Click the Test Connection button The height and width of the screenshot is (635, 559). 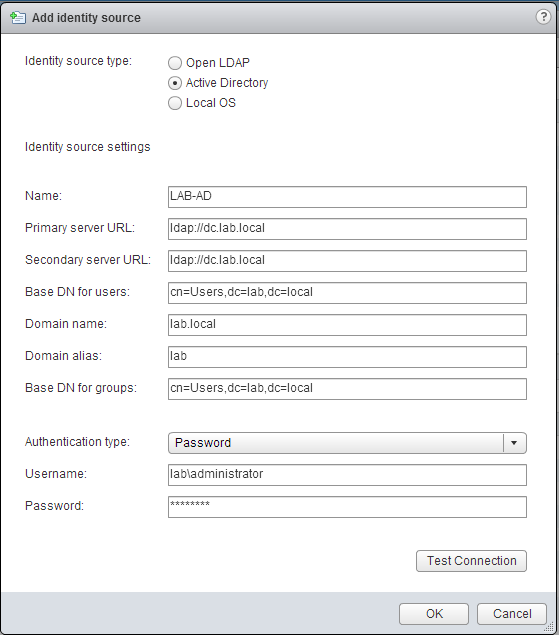[x=471, y=561]
